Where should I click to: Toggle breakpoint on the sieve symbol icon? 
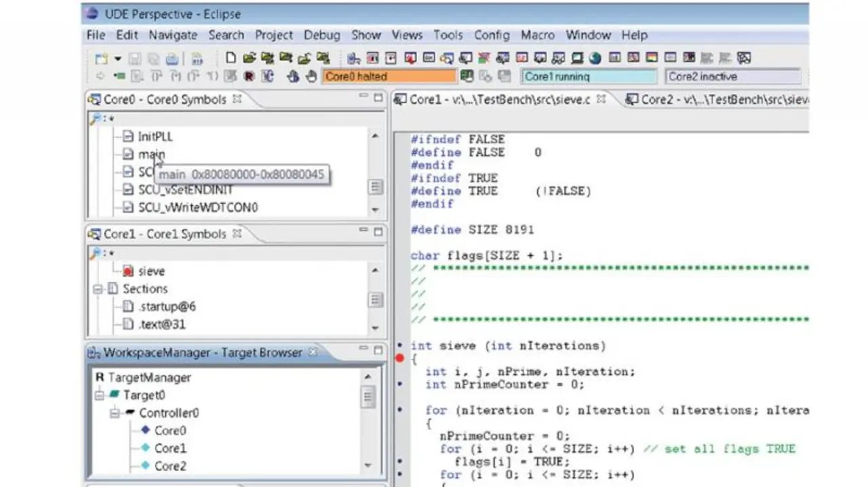pyautogui.click(x=128, y=271)
